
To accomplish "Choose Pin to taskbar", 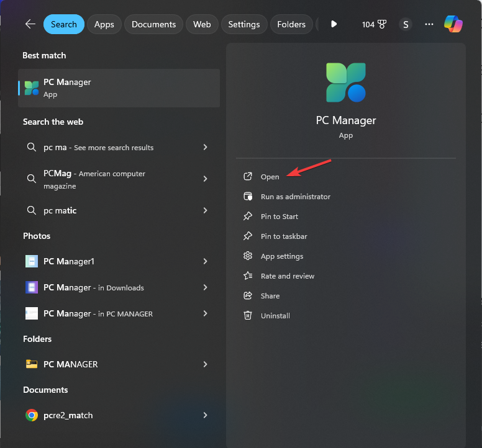I will click(284, 236).
